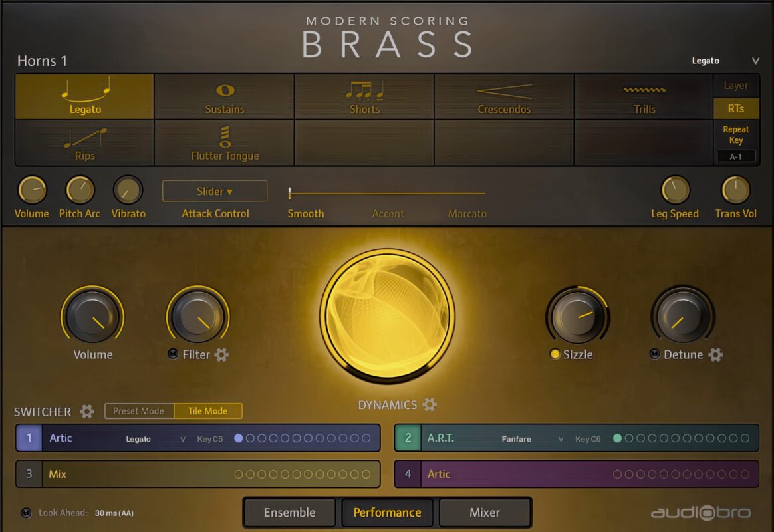
Task: Pick the Crescendos articulation tile
Action: click(x=504, y=96)
